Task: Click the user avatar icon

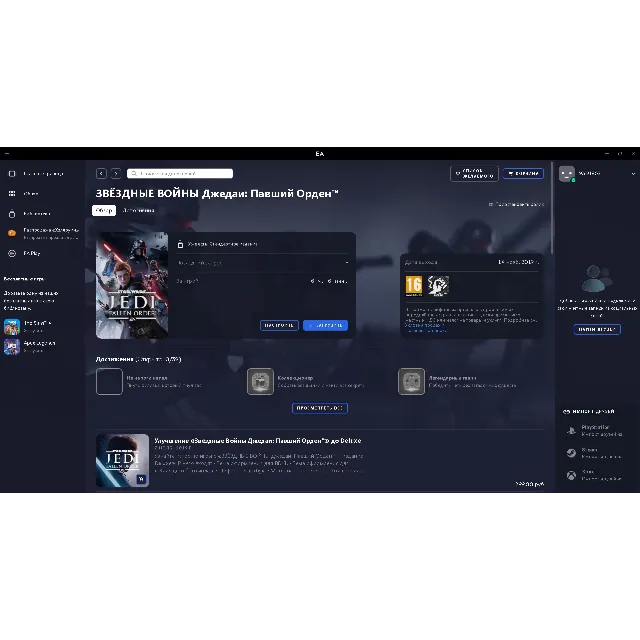Action: click(x=567, y=174)
